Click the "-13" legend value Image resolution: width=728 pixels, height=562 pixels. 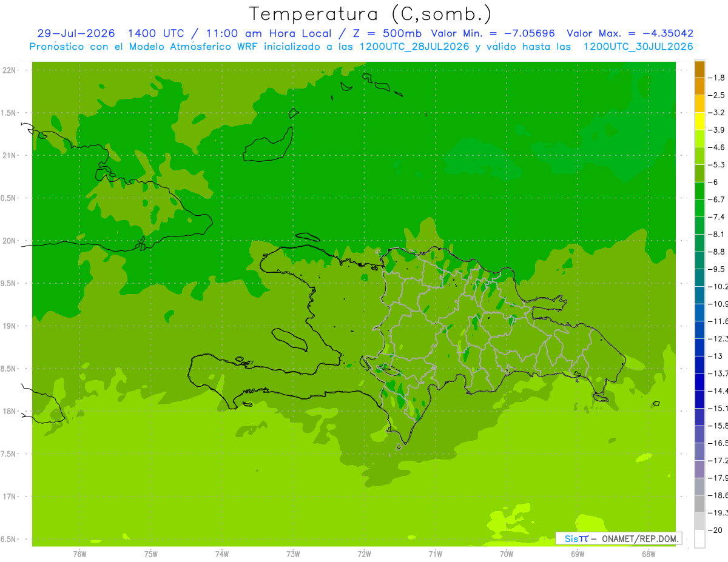pyautogui.click(x=716, y=356)
